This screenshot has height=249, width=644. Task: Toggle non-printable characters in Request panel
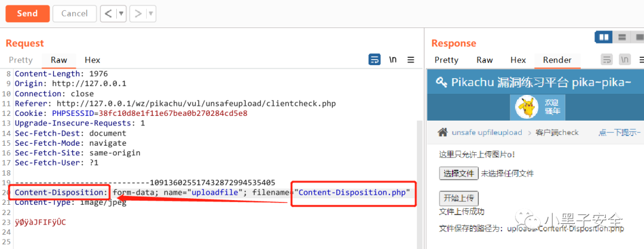tap(393, 60)
